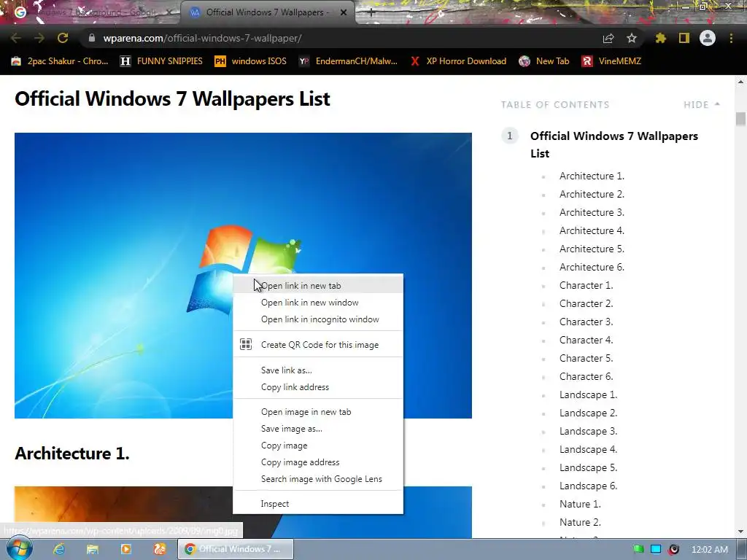The image size is (747, 560).
Task: Click Official Windows 7 Wallpapers List contents heading
Action: [x=614, y=145]
